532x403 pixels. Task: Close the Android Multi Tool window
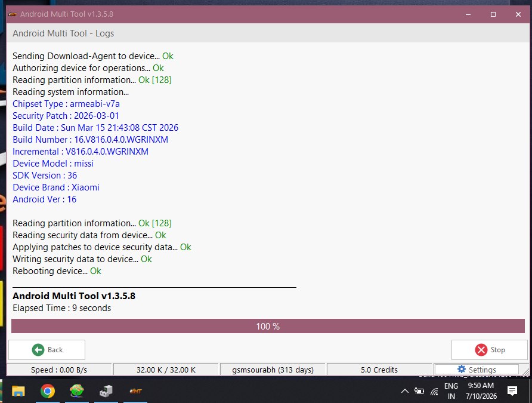pos(518,14)
